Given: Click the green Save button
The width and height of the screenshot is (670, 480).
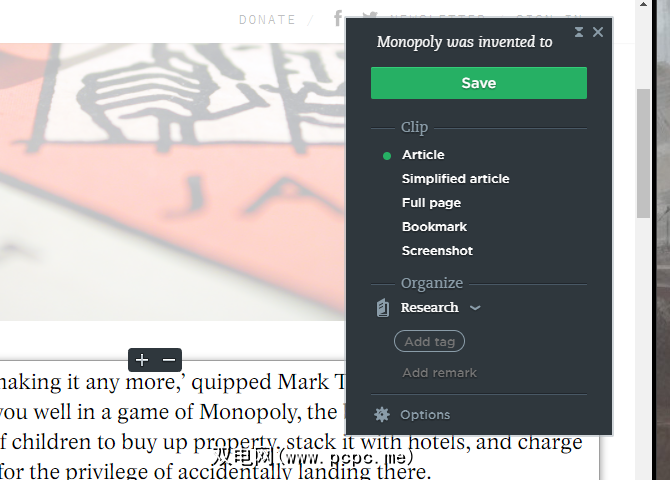Looking at the screenshot, I should 479,83.
